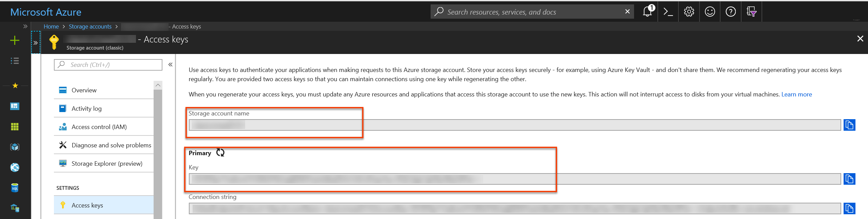The width and height of the screenshot is (868, 219).
Task: Go to Storage accounts breadcrumb
Action: 90,26
